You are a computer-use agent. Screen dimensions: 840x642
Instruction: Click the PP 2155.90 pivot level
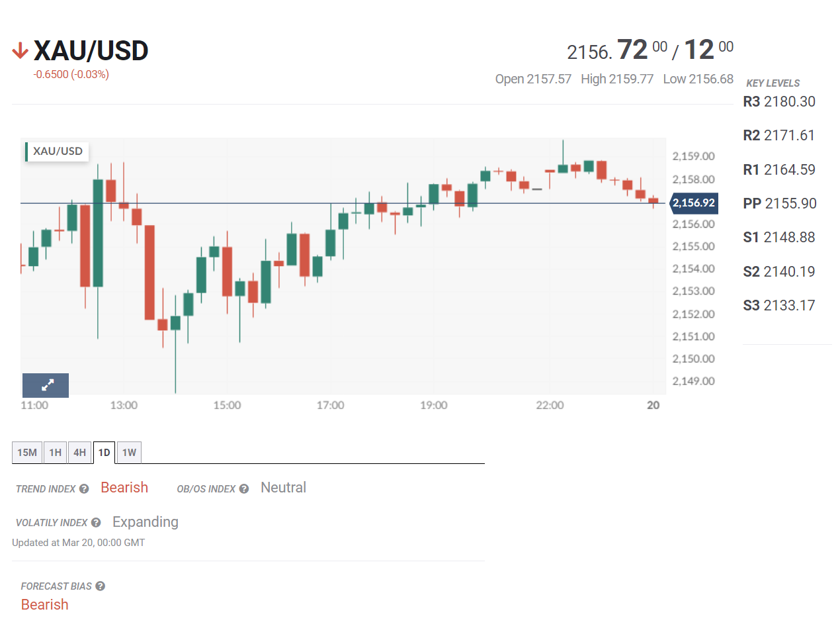tap(779, 204)
